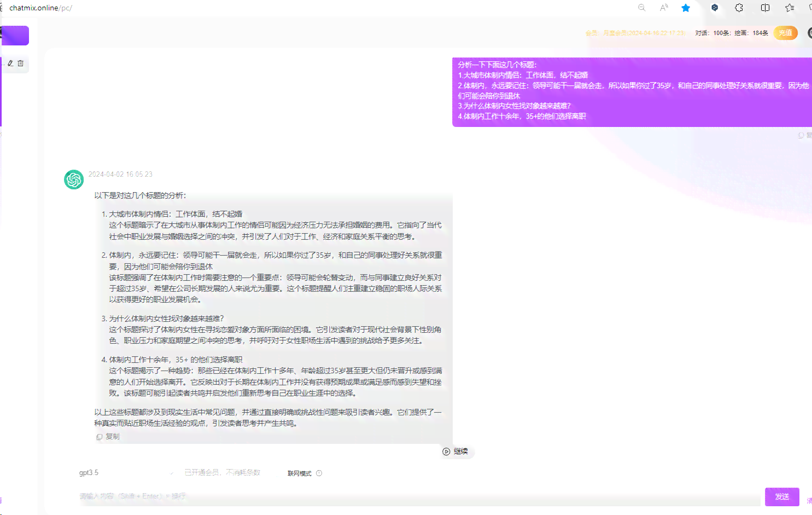Click the 对话: 100条 counter text
The width and height of the screenshot is (812, 515).
713,33
